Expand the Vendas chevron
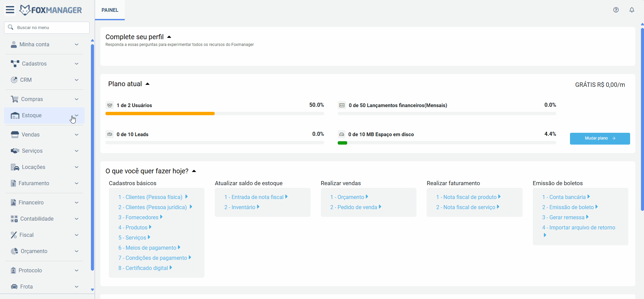This screenshot has height=299, width=644. pyautogui.click(x=76, y=134)
